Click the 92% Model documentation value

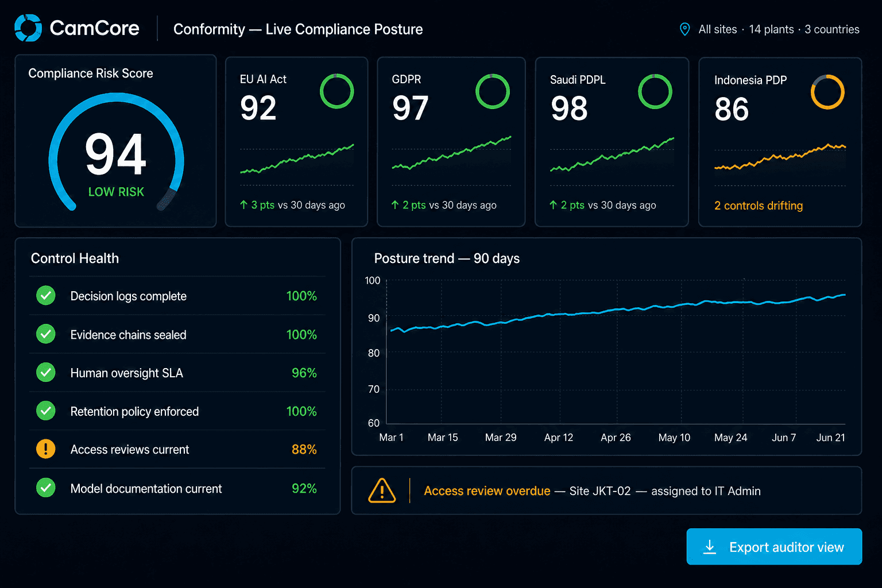click(x=304, y=488)
